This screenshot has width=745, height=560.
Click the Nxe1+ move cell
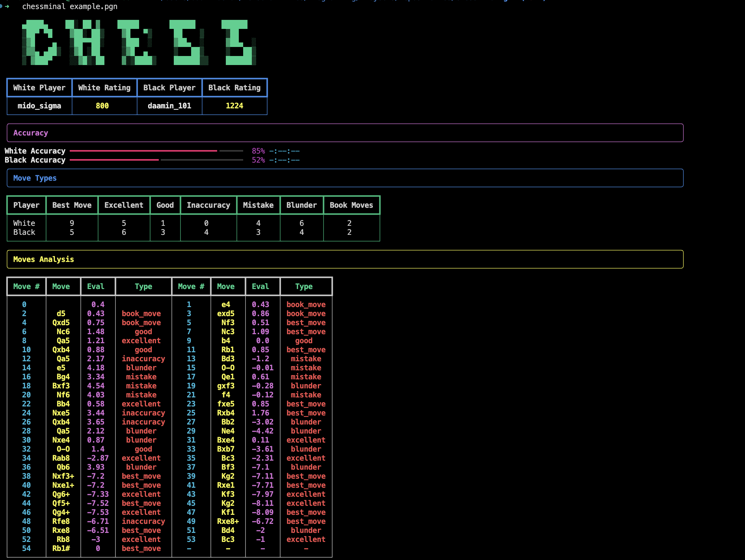pos(63,485)
